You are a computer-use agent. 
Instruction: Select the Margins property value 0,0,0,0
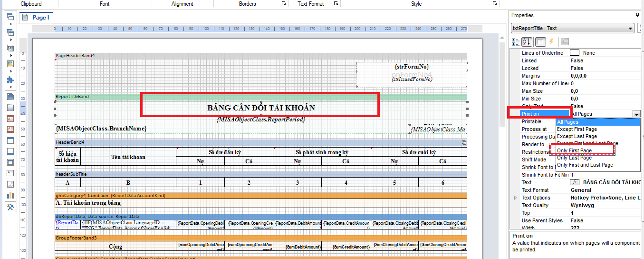(x=579, y=76)
